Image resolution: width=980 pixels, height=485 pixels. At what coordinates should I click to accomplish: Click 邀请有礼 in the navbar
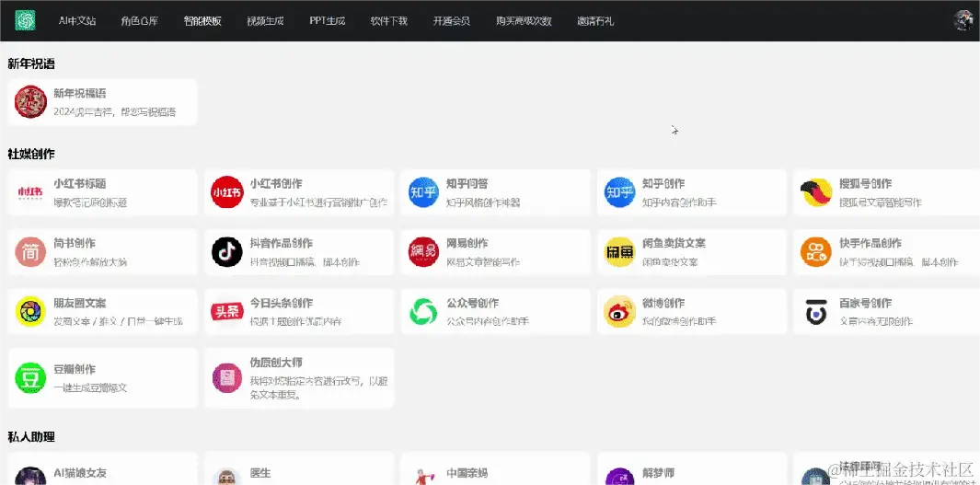[595, 20]
